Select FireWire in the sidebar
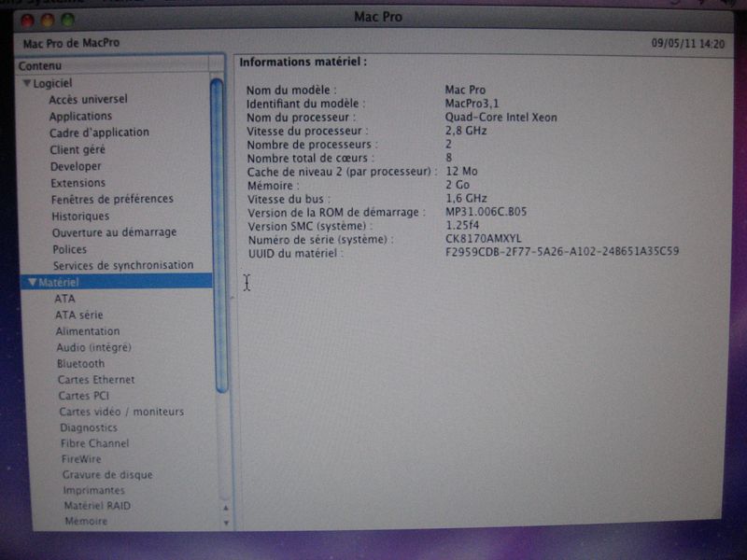 click(x=81, y=459)
